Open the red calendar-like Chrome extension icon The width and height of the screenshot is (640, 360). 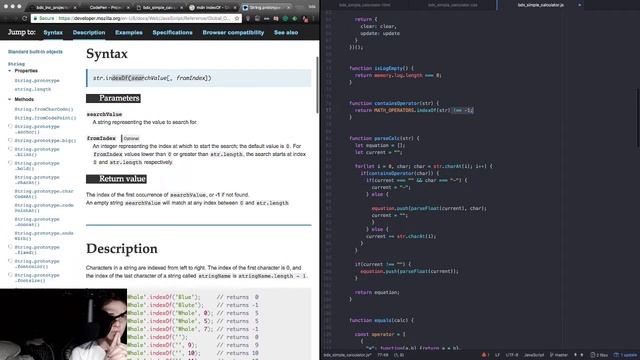click(276, 18)
